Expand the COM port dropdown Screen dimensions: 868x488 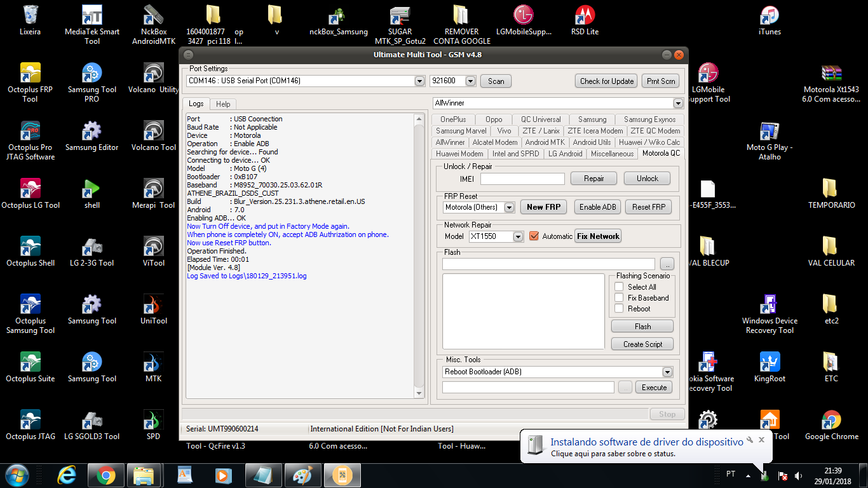(x=419, y=81)
